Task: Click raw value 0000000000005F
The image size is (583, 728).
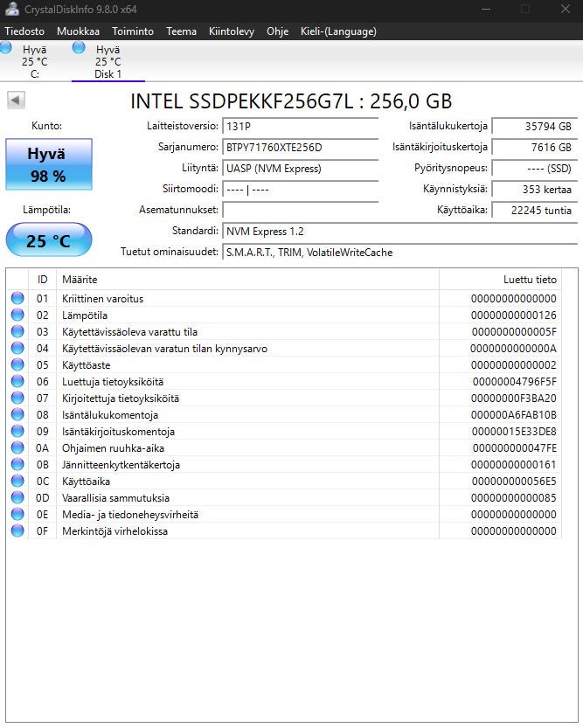Action: (514, 332)
